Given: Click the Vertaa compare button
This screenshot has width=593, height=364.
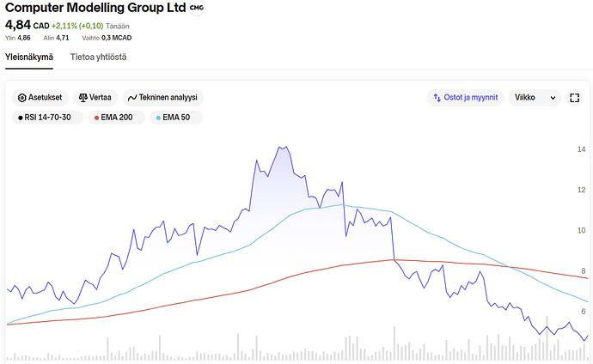Looking at the screenshot, I should coord(95,98).
